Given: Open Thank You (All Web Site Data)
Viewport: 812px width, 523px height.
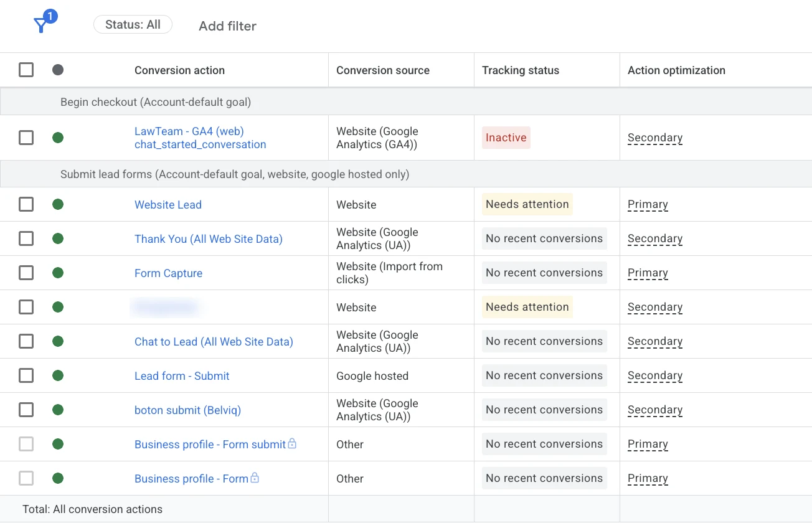Looking at the screenshot, I should tap(209, 239).
